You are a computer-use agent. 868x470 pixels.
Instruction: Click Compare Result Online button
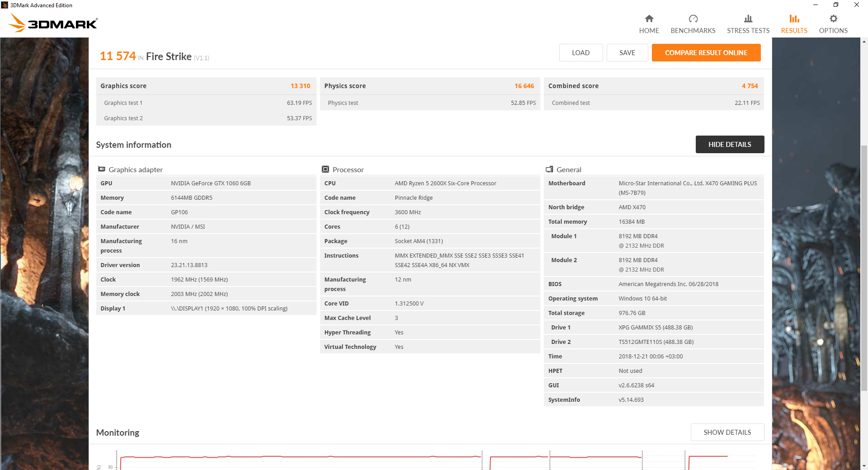coord(706,53)
